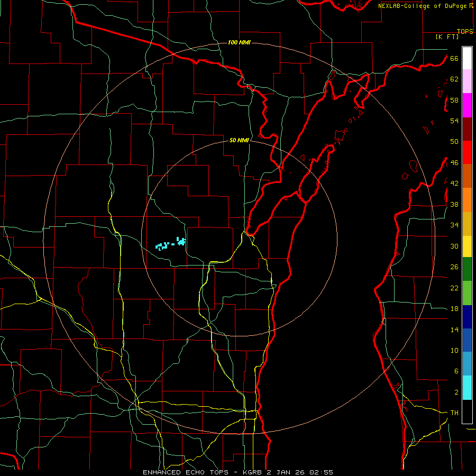
Task: Click the orange band near 38
Action: tap(467, 200)
